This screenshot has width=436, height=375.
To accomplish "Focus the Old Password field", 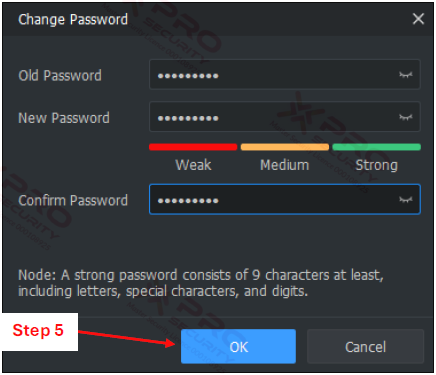I will (285, 75).
